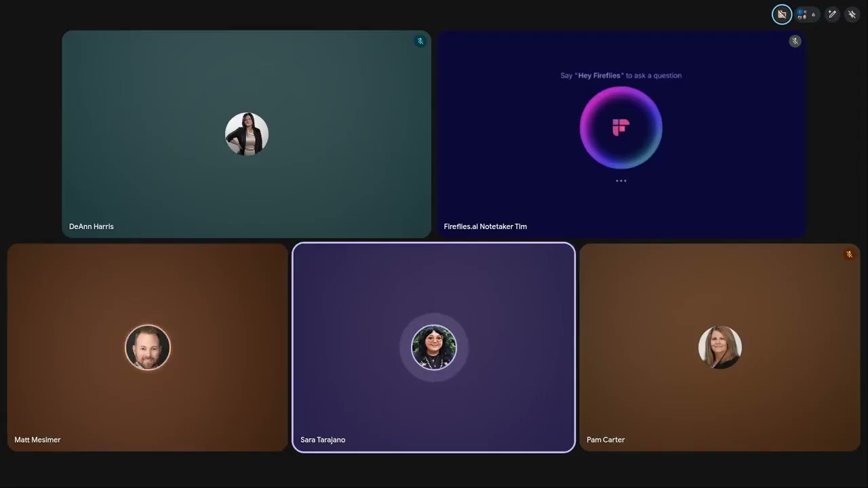Click the Fireflies logo orb
Screen dimensions: 868x488
[621, 127]
